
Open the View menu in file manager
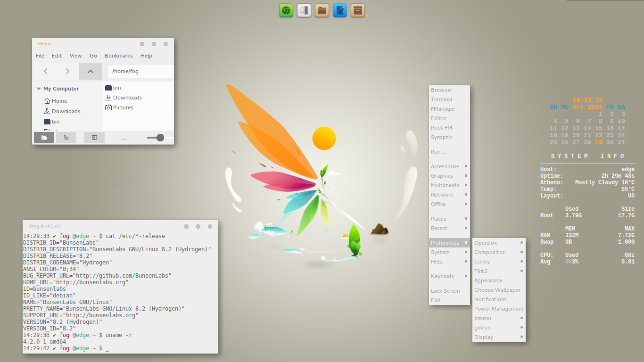pyautogui.click(x=76, y=56)
